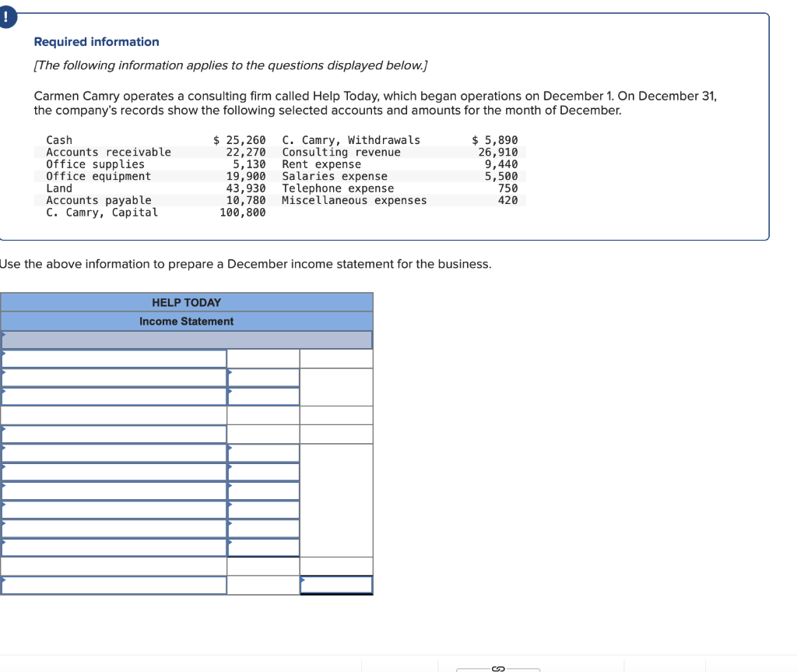
Task: Click the 'Office equipment' label
Action: pyautogui.click(x=99, y=176)
